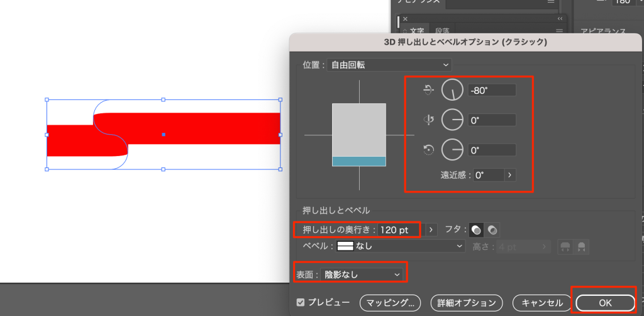Collapse the 文字 panel with double-arrow icon

tap(560, 19)
